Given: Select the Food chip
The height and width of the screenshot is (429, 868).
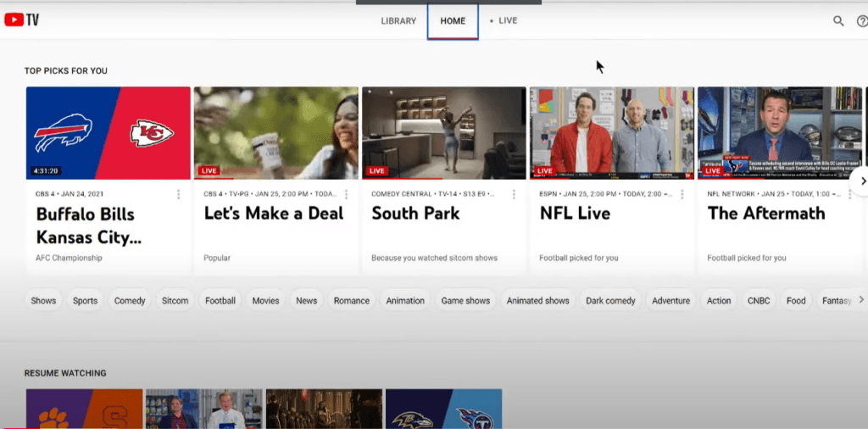Looking at the screenshot, I should point(796,301).
